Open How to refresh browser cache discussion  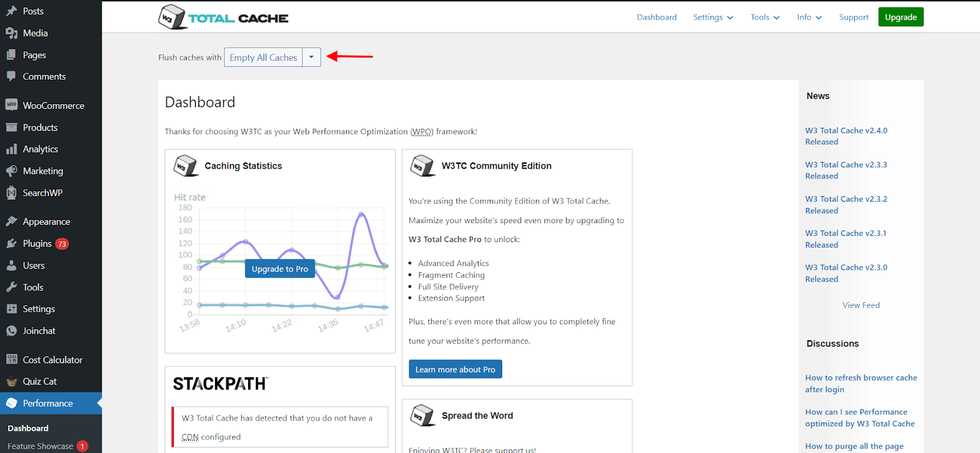click(x=861, y=384)
